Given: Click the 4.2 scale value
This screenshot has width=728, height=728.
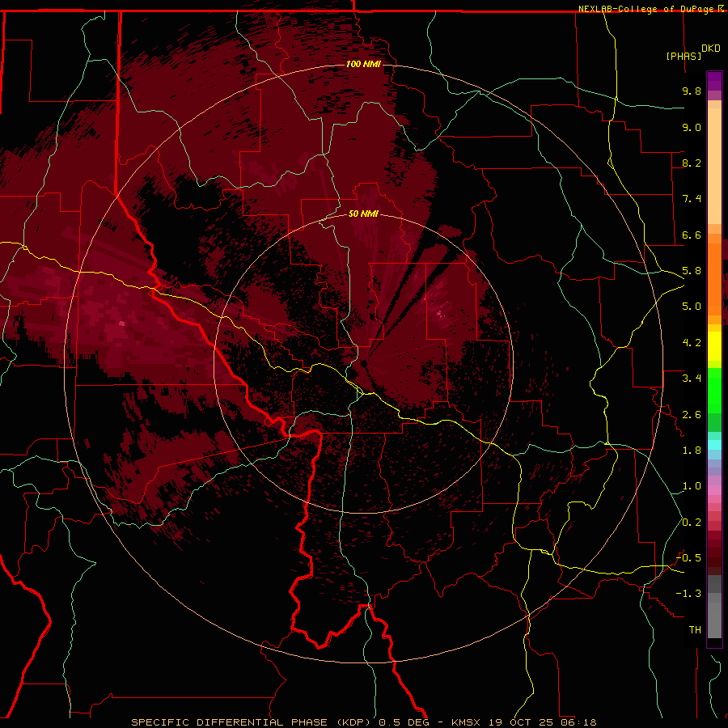Looking at the screenshot, I should 692,343.
